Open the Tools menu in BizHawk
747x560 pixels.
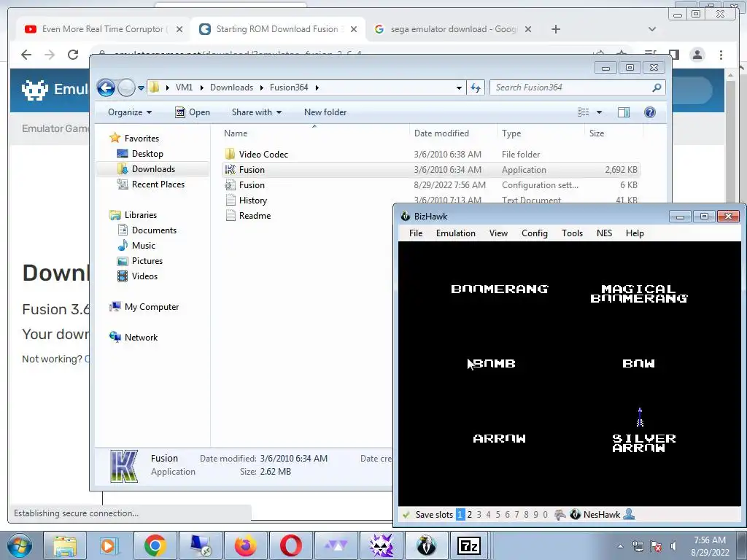[572, 233]
